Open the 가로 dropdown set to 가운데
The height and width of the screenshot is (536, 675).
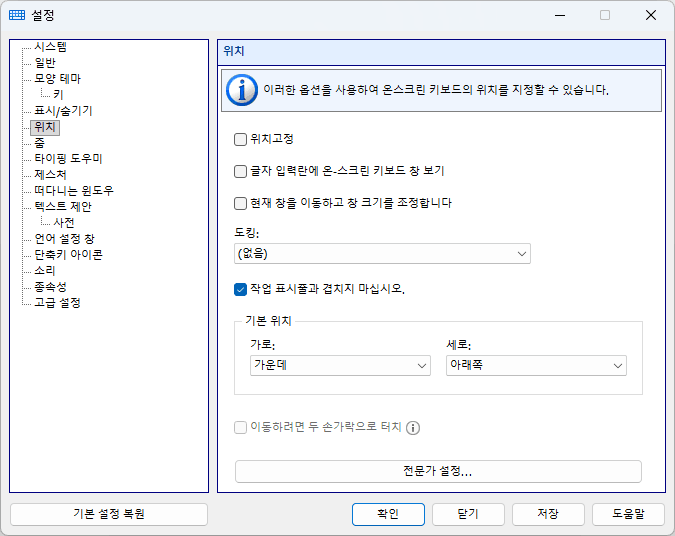tap(340, 366)
